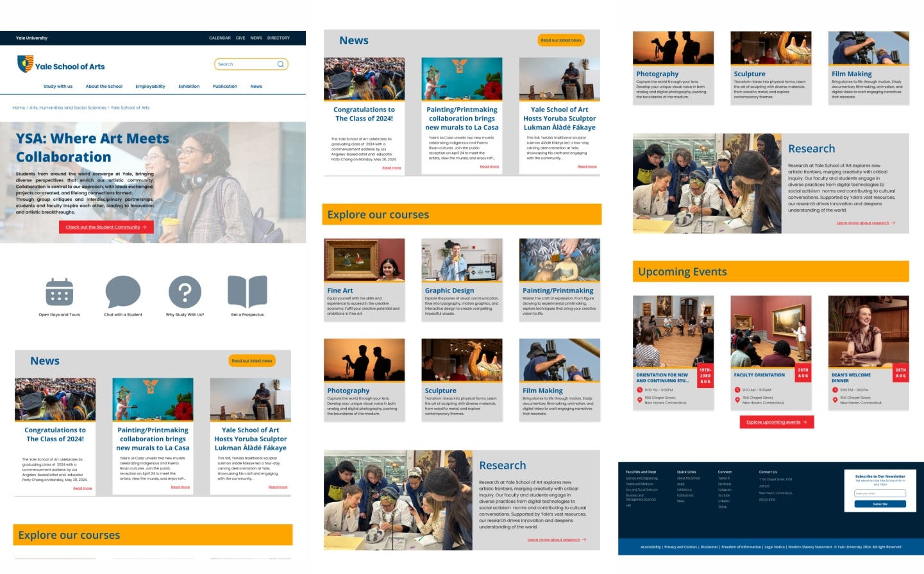The image size is (924, 574).
Task: Open Freedom of Information footer link
Action: 741,547
